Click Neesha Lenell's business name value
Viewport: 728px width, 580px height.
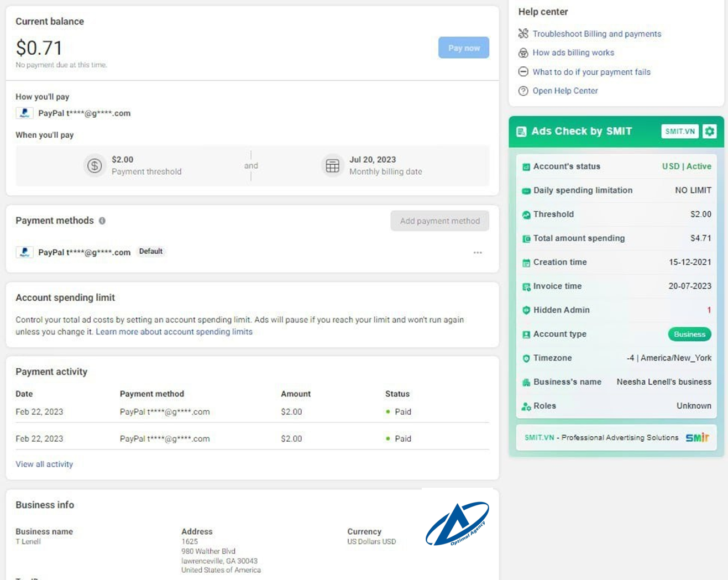click(664, 382)
